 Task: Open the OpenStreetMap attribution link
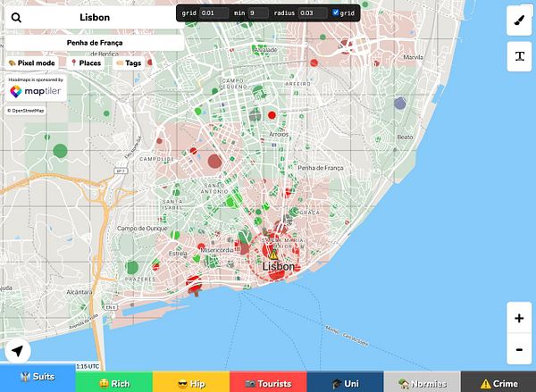click(x=26, y=111)
